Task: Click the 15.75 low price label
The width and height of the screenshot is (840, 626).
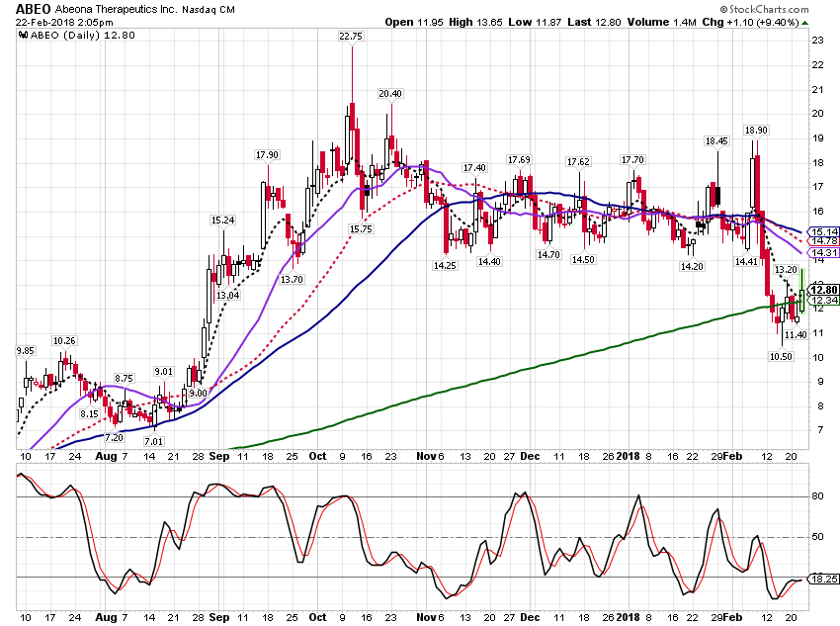Action: pyautogui.click(x=361, y=228)
